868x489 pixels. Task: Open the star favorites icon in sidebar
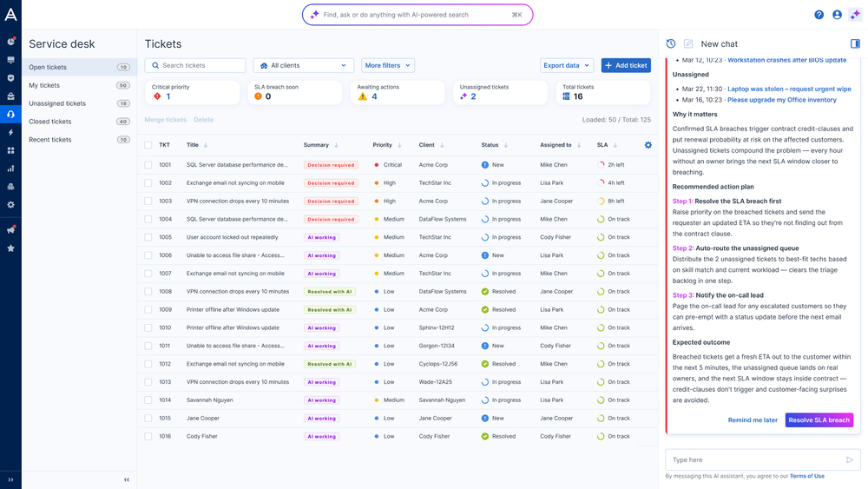[x=10, y=248]
